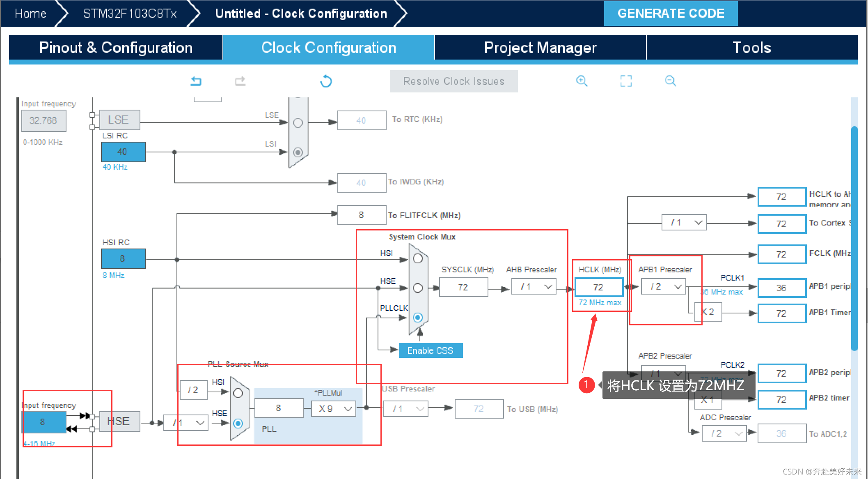The image size is (868, 479).
Task: Click the PLL input value 8 box
Action: pyautogui.click(x=279, y=408)
